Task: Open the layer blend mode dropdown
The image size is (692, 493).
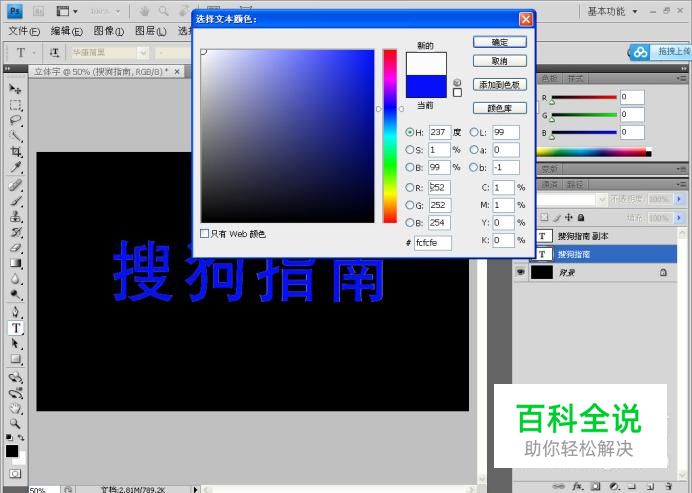Action: coord(602,199)
